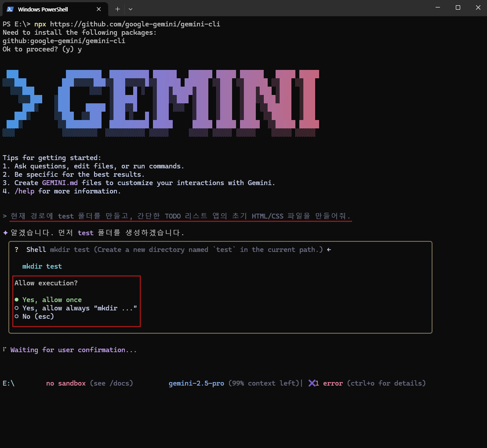Choose the 'No (esc)' option

click(34, 317)
